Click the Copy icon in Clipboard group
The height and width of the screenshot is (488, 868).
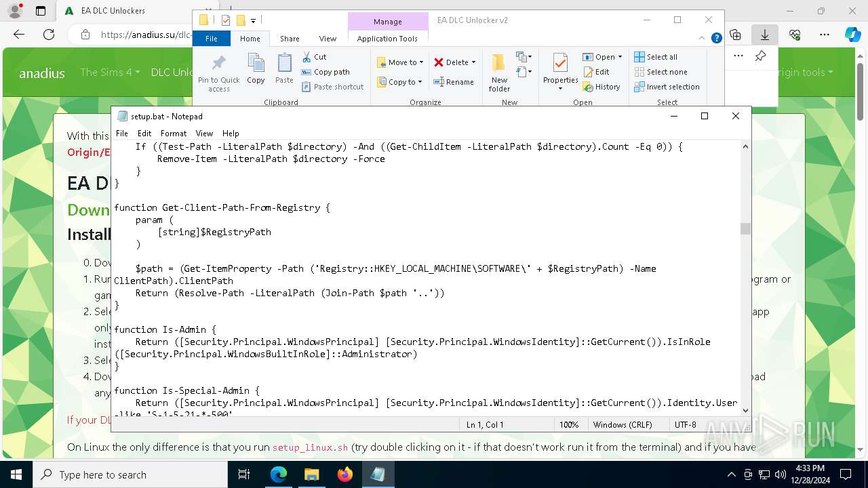point(256,68)
